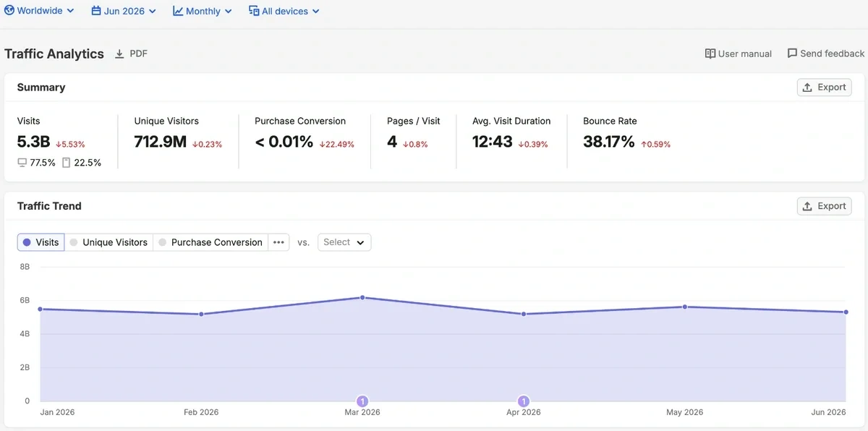
Task: Click the mobile icon beside 22.5%
Action: (x=67, y=163)
